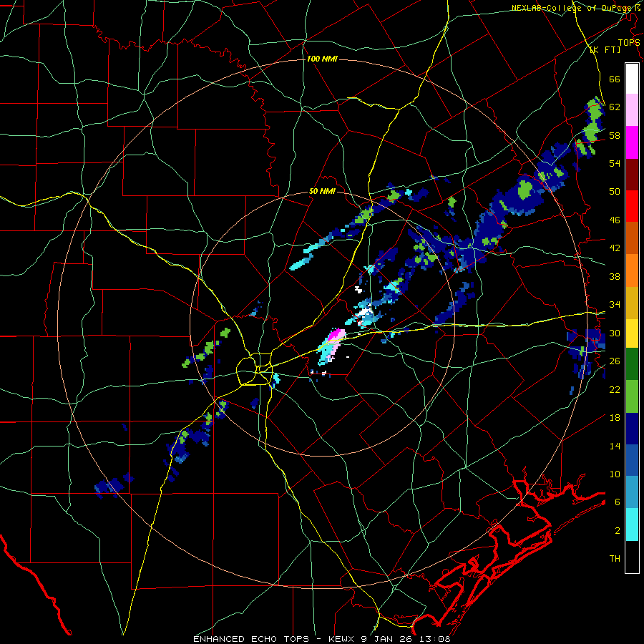Choose the dark orange legend swatch

click(632, 238)
